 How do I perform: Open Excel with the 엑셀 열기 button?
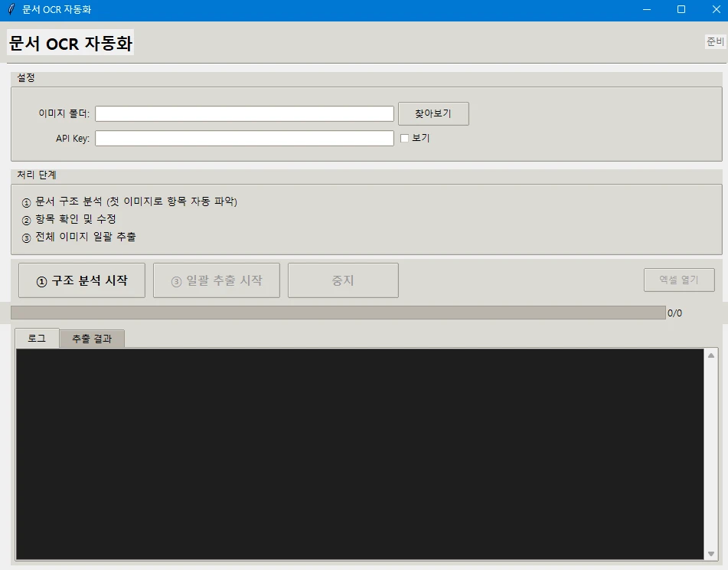coord(679,280)
